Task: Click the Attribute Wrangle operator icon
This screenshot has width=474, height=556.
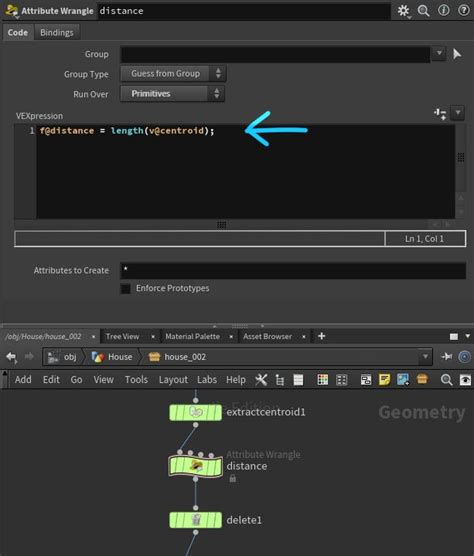Action: pos(11,11)
